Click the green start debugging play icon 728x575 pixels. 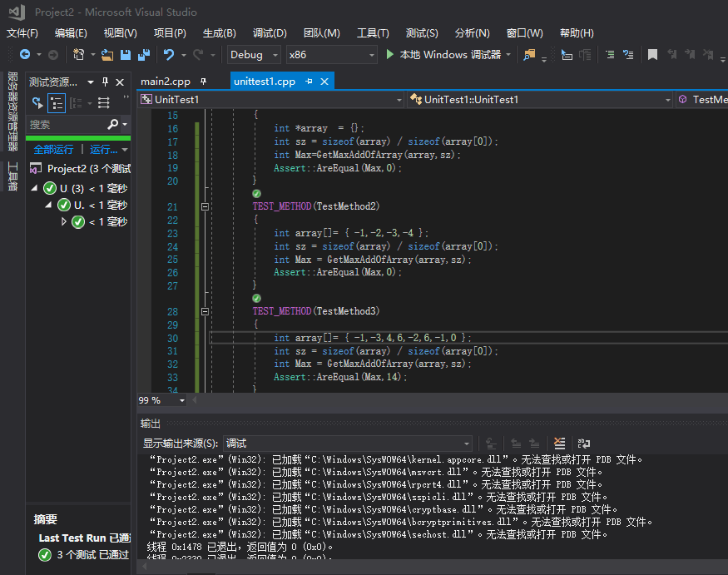(390, 54)
